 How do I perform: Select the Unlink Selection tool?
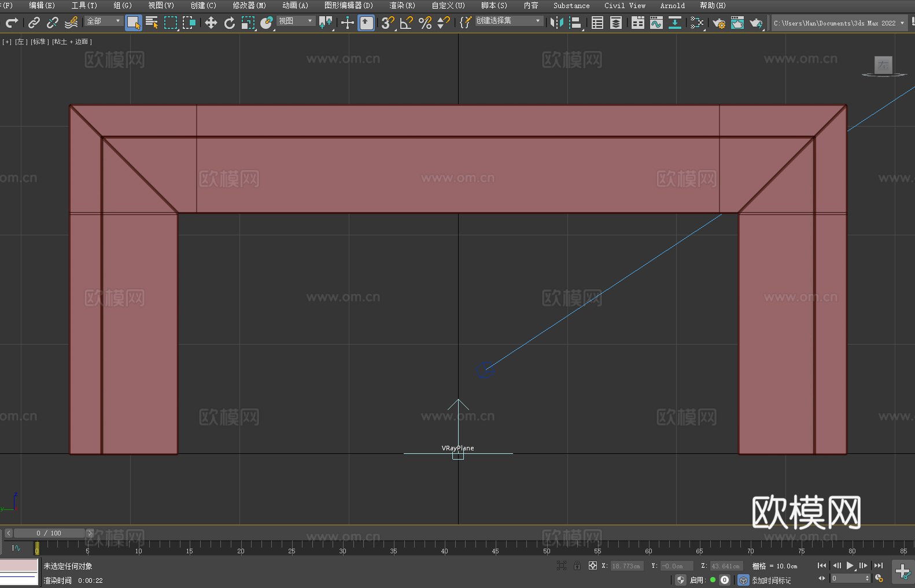(x=53, y=23)
